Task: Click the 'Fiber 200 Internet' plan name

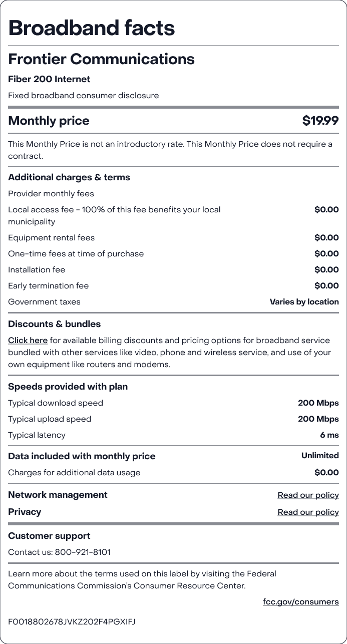Action: (49, 79)
